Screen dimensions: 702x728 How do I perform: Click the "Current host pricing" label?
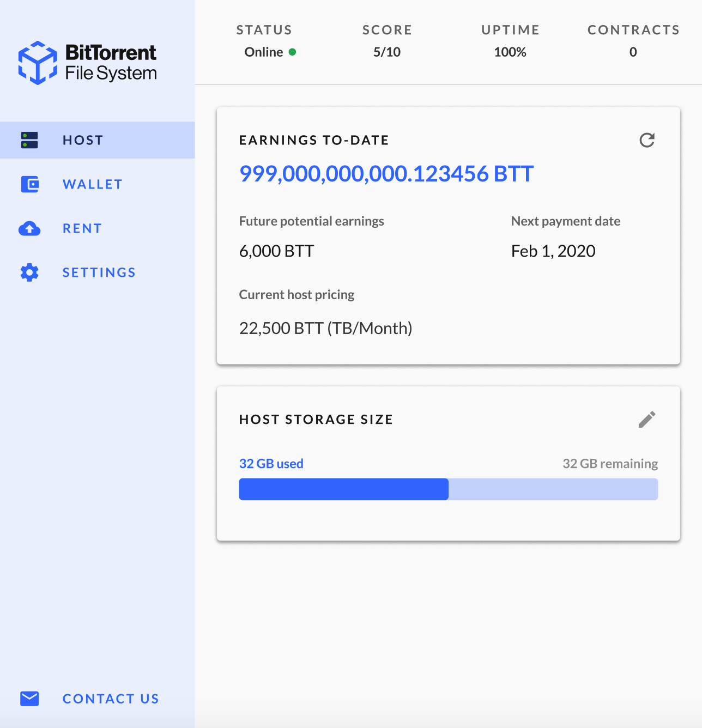click(x=296, y=295)
